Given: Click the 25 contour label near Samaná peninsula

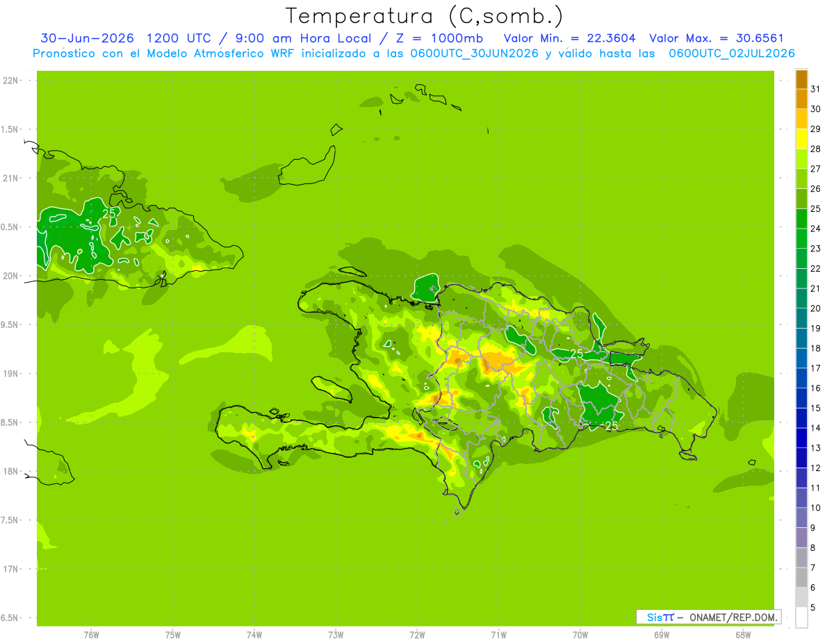Looking at the screenshot, I should point(577,354).
